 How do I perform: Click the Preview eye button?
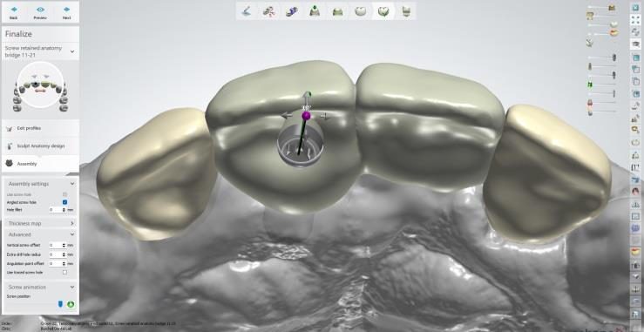click(x=40, y=12)
